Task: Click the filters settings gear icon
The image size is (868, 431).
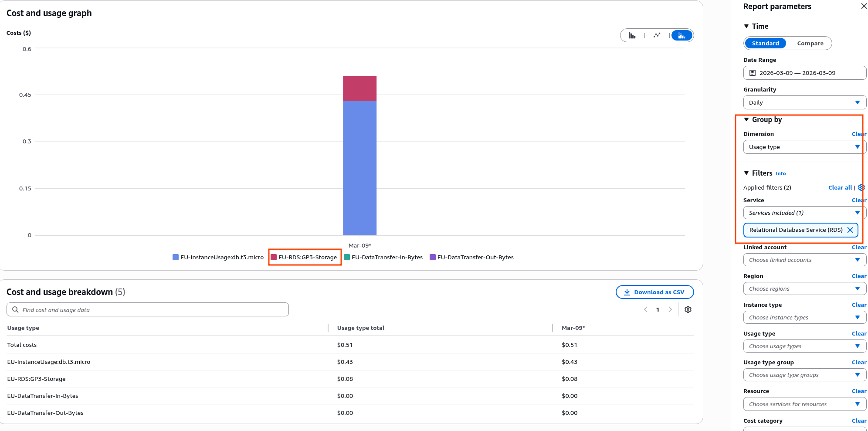Action: pos(861,187)
